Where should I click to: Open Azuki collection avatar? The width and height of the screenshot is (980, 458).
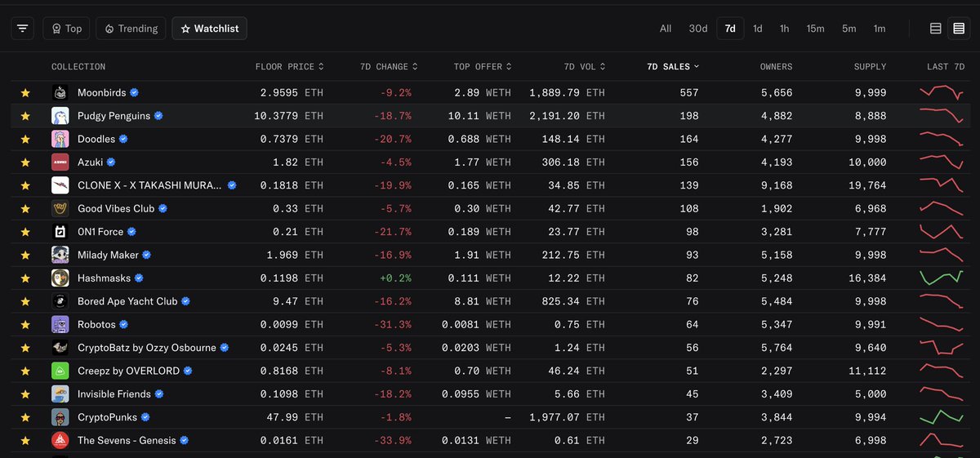tap(60, 162)
